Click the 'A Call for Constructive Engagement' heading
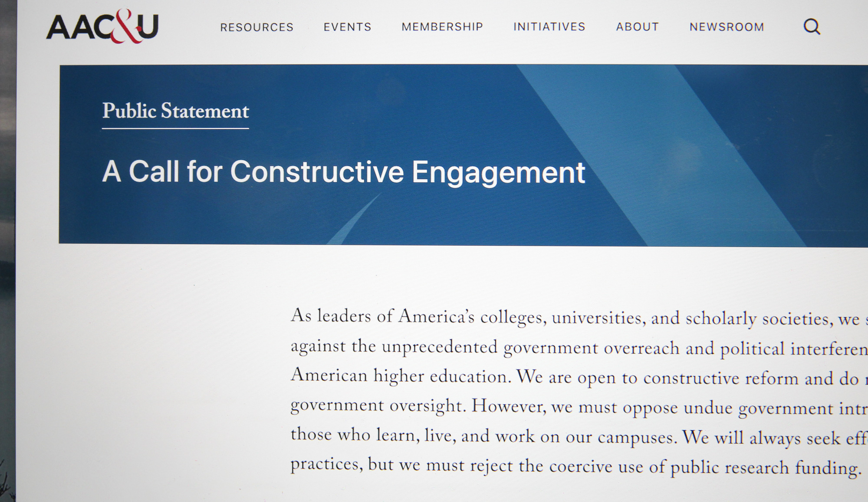This screenshot has width=868, height=502. click(x=343, y=172)
